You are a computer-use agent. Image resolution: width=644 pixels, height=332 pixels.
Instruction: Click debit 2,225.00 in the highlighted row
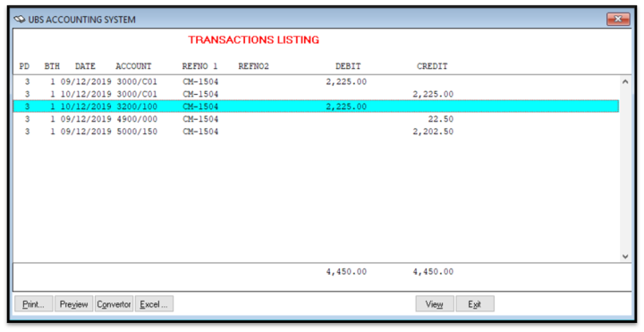click(346, 106)
